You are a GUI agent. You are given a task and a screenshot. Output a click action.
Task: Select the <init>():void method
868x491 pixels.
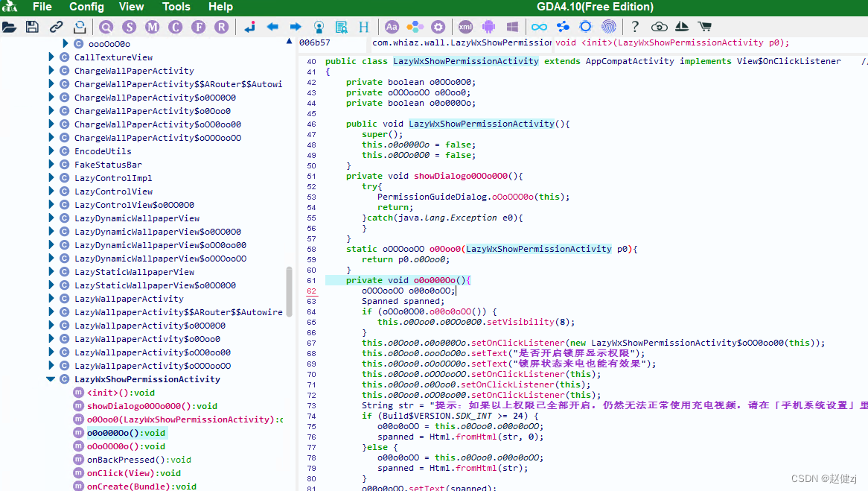(121, 393)
